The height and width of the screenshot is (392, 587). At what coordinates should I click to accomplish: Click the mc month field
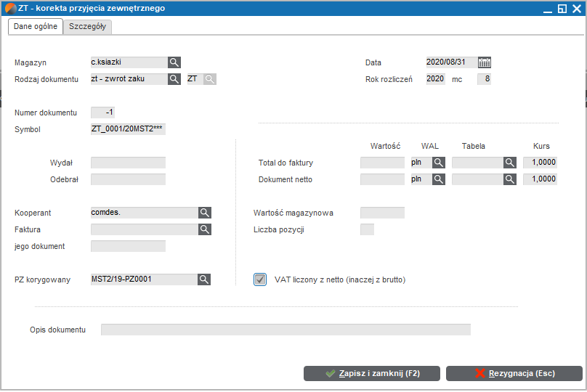click(484, 79)
